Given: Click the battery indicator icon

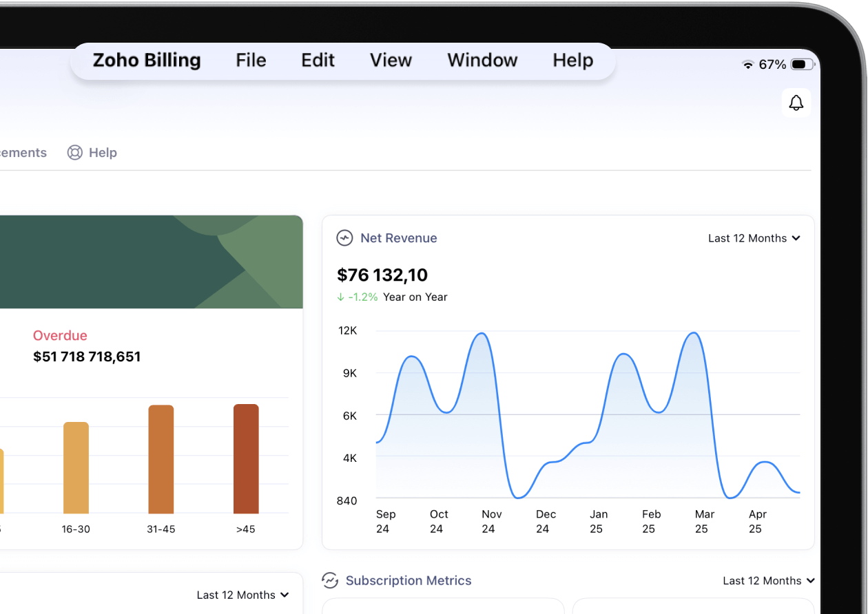Looking at the screenshot, I should [x=802, y=65].
